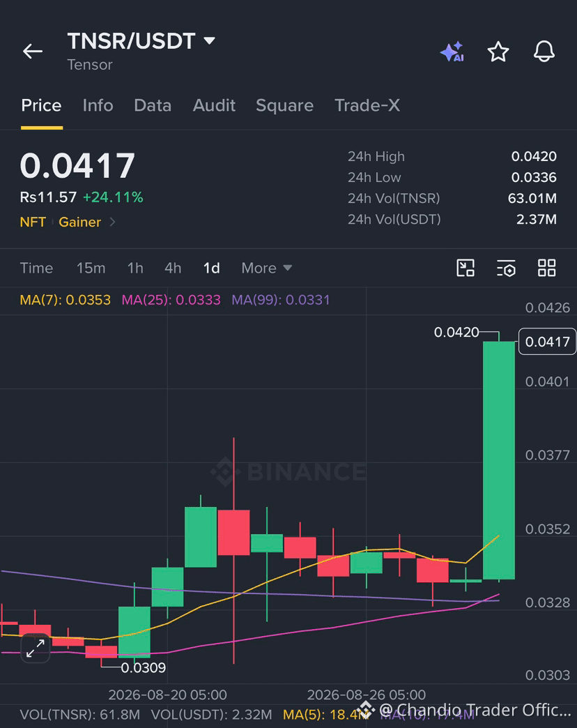Tap the Tensor token name subtitle

[90, 65]
